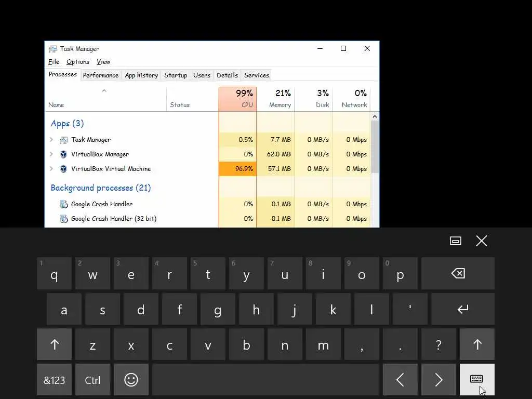
Task: Tap the comma key
Action: point(362,344)
